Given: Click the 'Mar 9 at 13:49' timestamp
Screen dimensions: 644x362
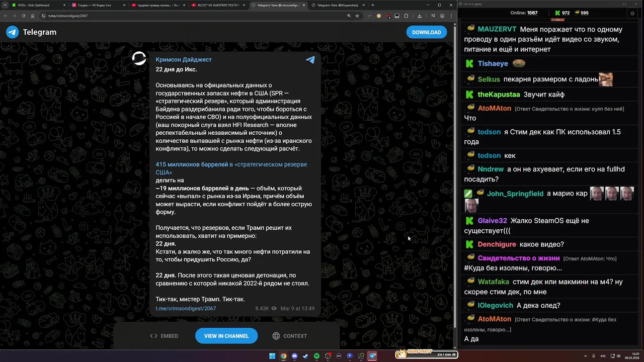Looking at the screenshot, I should click(x=297, y=308).
